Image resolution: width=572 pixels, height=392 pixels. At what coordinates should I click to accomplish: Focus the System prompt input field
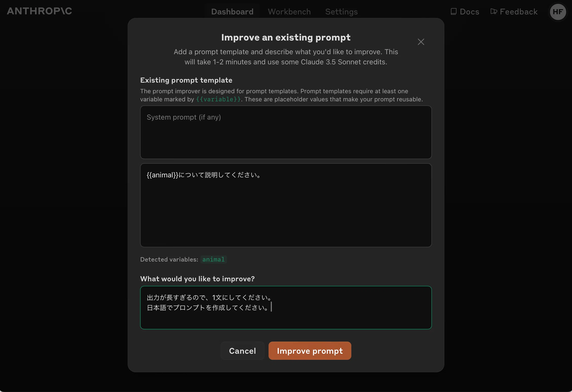[x=286, y=132]
